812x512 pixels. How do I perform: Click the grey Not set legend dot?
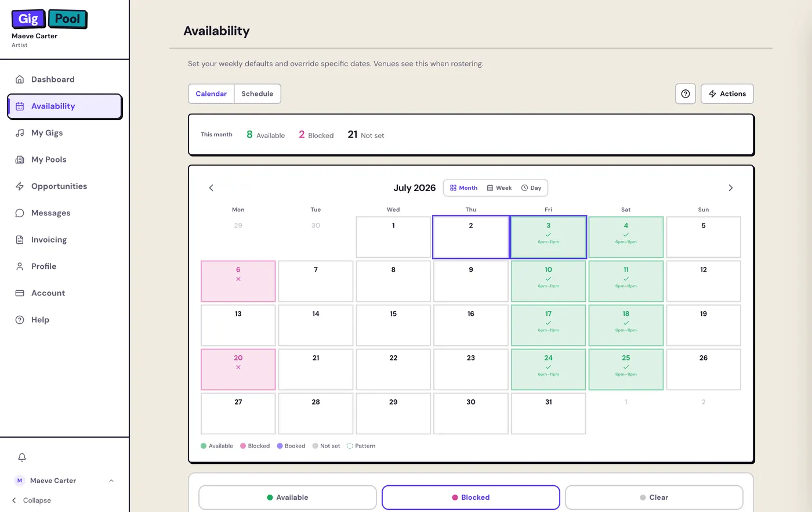coord(316,446)
